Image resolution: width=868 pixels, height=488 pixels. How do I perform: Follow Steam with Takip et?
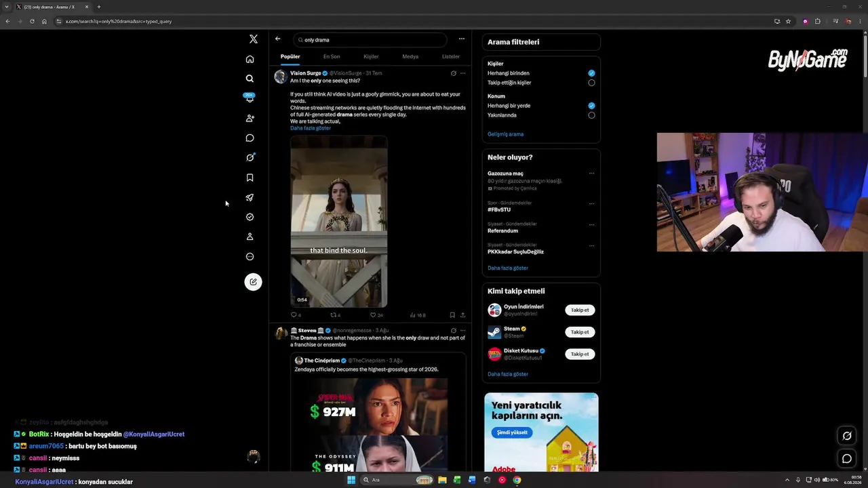pyautogui.click(x=580, y=332)
